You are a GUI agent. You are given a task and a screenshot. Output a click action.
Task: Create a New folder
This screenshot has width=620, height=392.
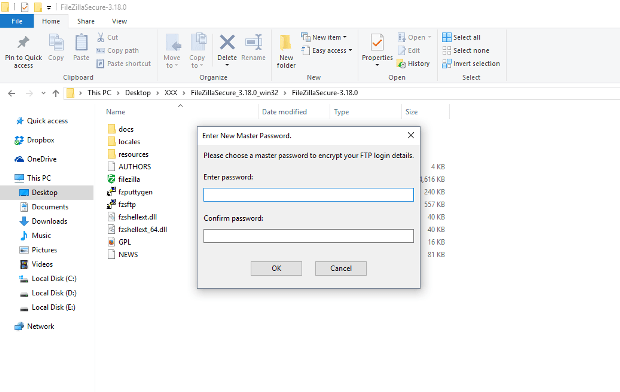(286, 51)
